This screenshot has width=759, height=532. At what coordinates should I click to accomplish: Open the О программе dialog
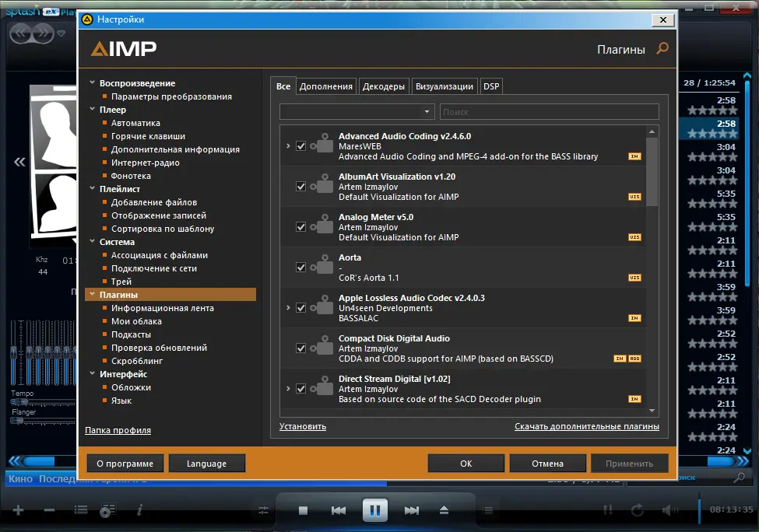pos(125,464)
